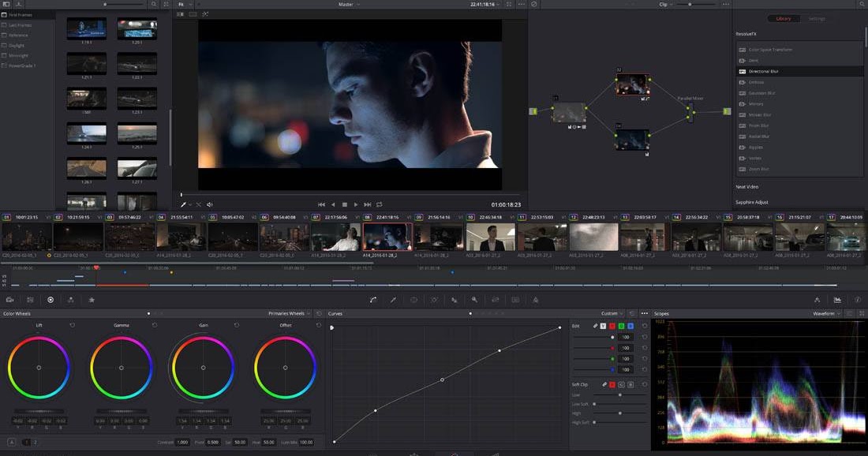The image size is (868, 456).
Task: Switch to the OpenFX Settings tab
Action: coord(817,19)
